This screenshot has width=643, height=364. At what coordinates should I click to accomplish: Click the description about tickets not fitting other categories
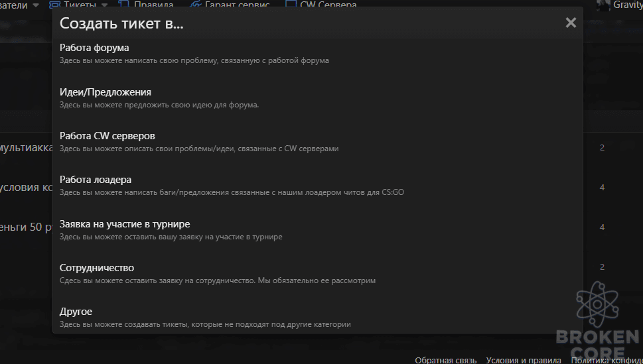coord(205,325)
